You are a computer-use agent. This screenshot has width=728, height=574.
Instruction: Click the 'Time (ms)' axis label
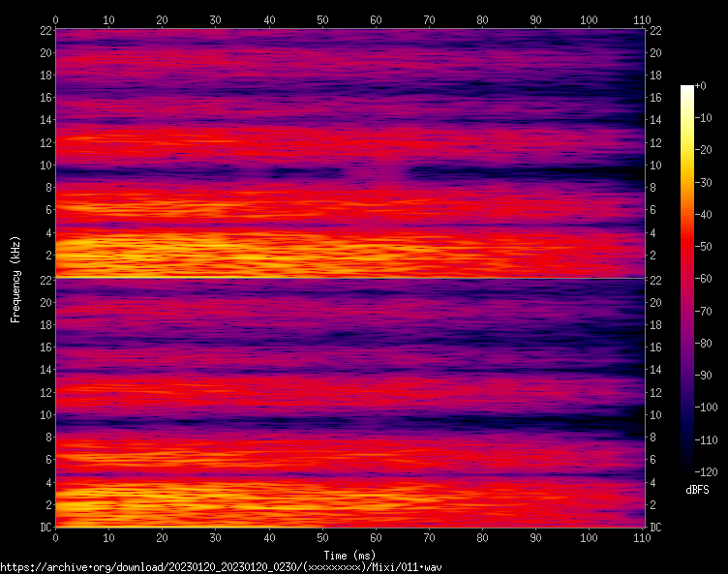click(x=349, y=555)
